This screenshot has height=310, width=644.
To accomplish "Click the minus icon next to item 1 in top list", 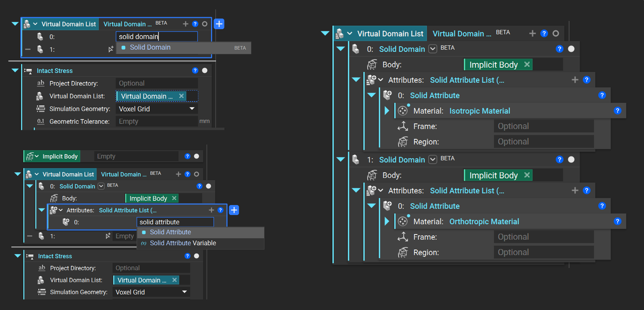I will coord(28,49).
